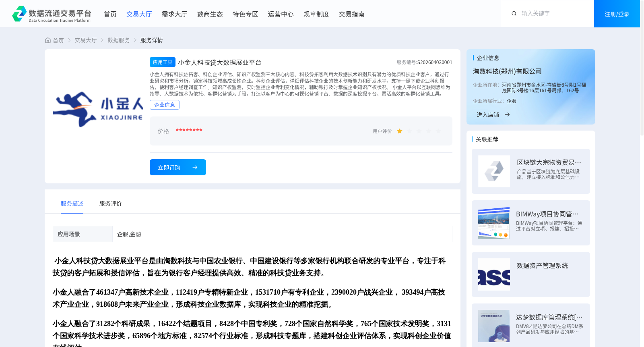This screenshot has height=347, width=644.
Task: Switch to the 服务评价 tab
Action: point(111,204)
